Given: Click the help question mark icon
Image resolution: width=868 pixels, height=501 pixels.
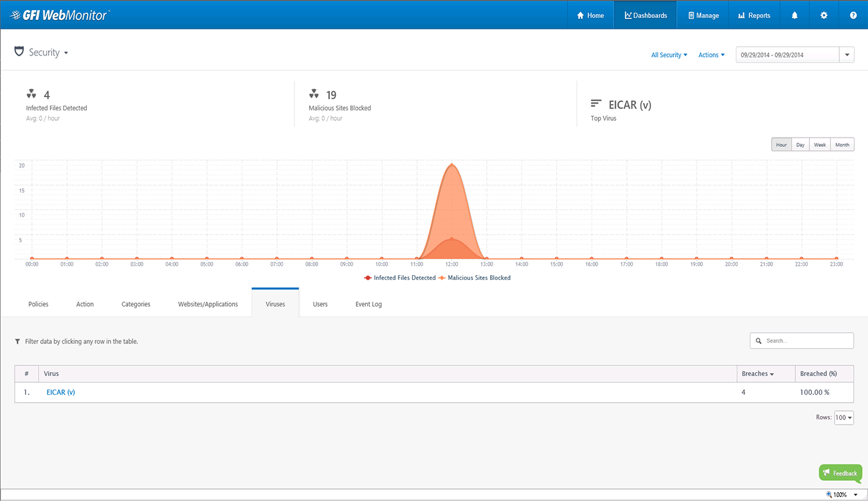Looking at the screenshot, I should pos(853,15).
